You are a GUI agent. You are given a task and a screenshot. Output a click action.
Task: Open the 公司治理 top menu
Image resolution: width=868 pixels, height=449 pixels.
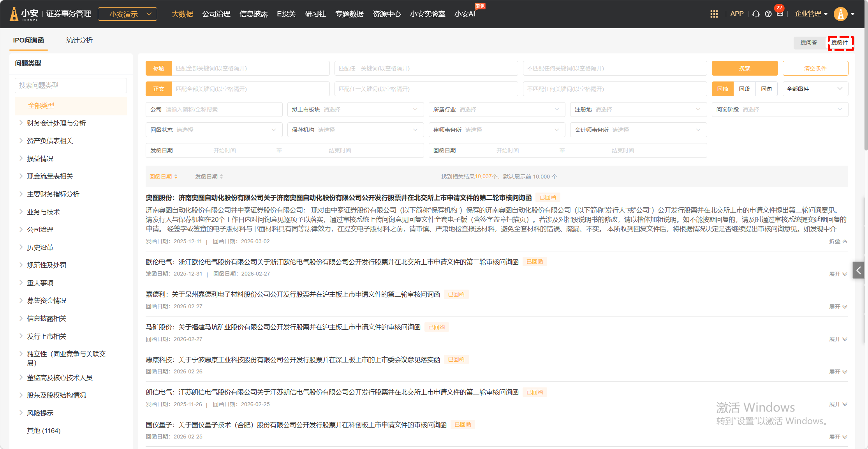pos(216,14)
